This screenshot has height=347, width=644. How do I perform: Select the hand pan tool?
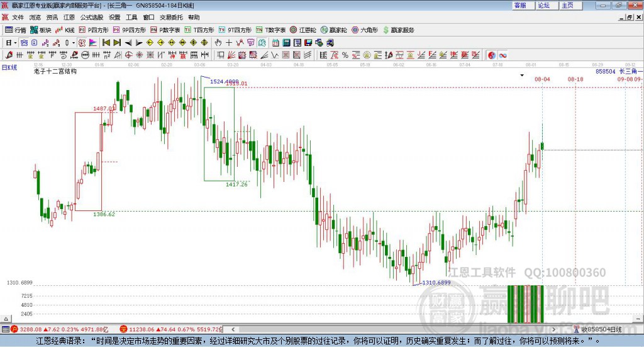coord(218,43)
